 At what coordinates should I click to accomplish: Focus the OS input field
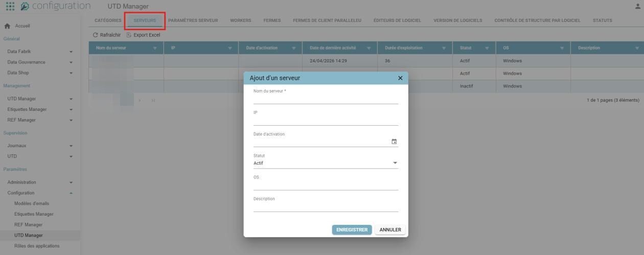[x=326, y=184]
